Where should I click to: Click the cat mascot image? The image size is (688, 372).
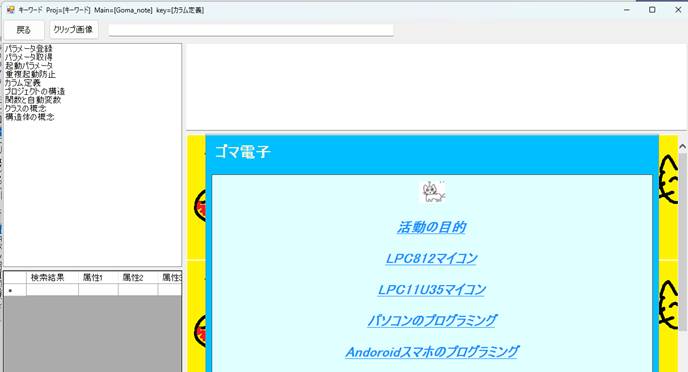[x=433, y=192]
